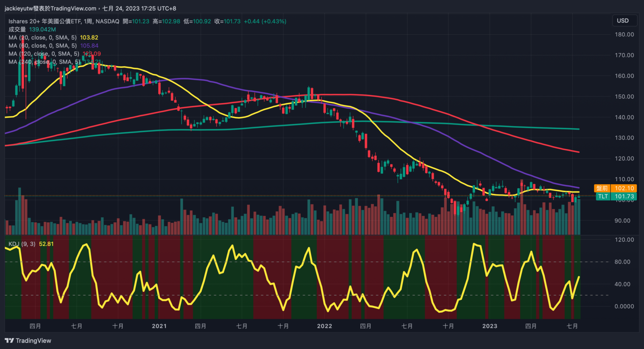Image resolution: width=644 pixels, height=349 pixels.
Task: Click the 2022 label on time axis
Action: (x=324, y=326)
